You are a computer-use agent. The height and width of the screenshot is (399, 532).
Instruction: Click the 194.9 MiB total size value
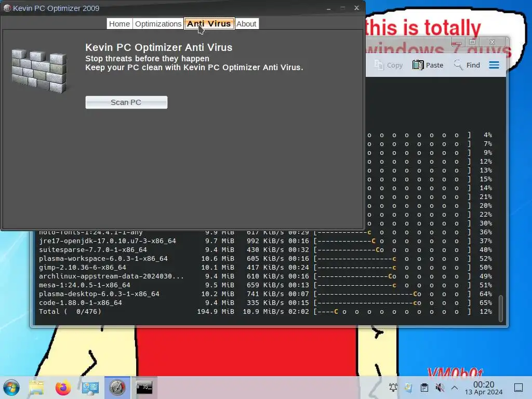(216, 312)
